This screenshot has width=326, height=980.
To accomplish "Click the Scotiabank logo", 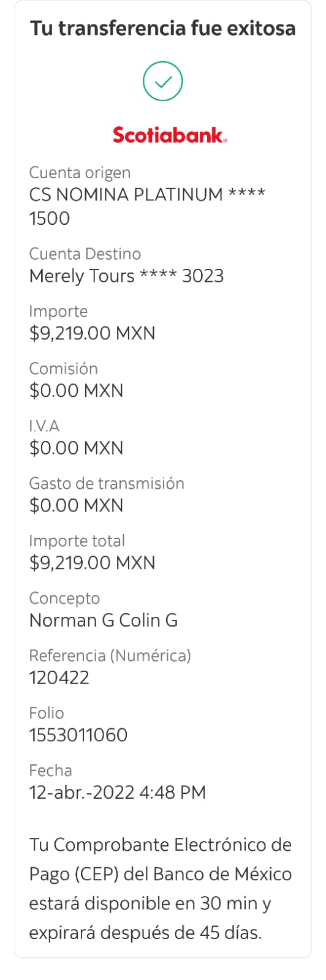I will 170,135.
